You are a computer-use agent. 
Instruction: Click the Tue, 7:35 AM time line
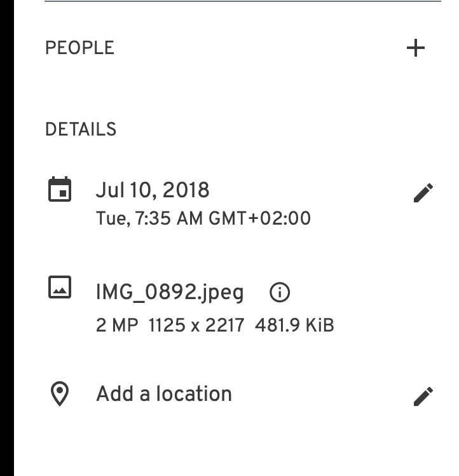click(203, 218)
